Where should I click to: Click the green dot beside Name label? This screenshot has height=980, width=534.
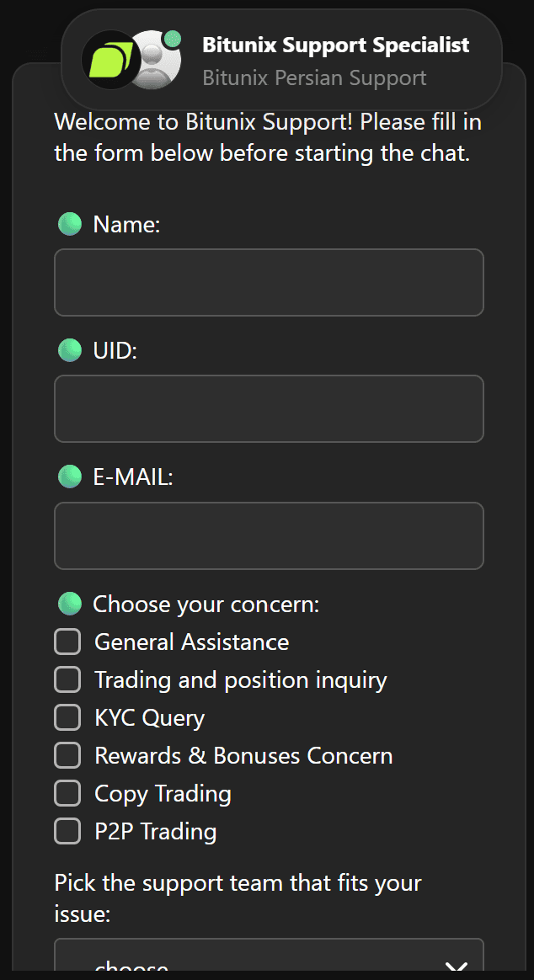pyautogui.click(x=70, y=224)
